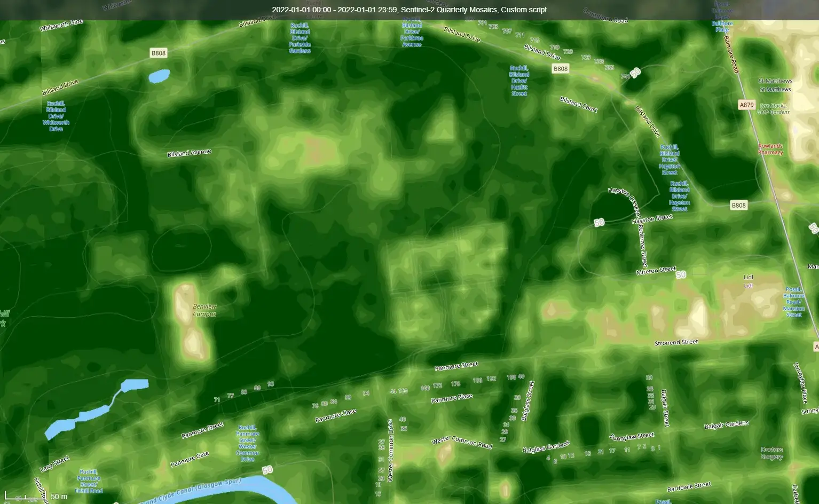This screenshot has width=819, height=504.
Task: Click the Benview Campus label
Action: pos(204,310)
